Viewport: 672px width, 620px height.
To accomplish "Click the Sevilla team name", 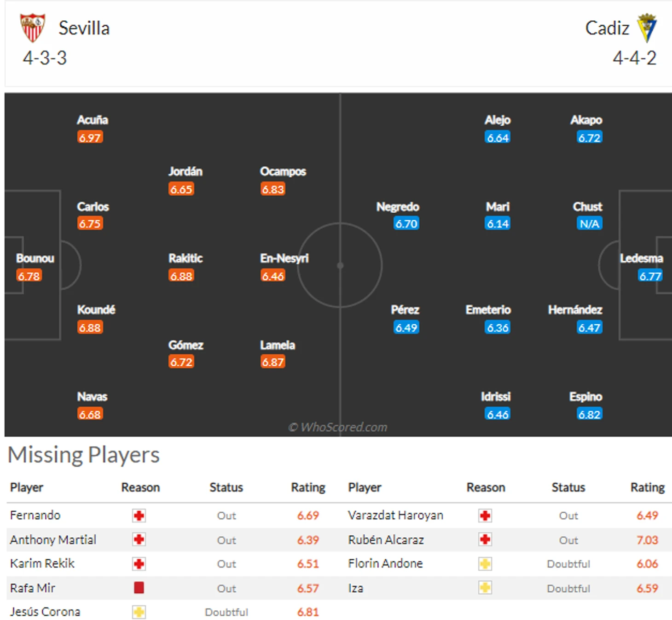I will pos(84,28).
